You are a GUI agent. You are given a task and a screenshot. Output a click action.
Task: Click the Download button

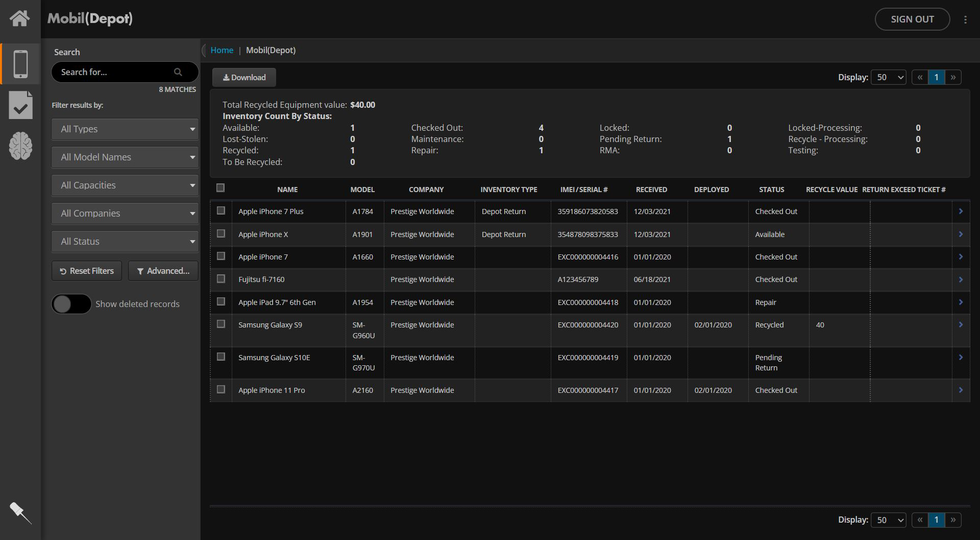point(244,78)
